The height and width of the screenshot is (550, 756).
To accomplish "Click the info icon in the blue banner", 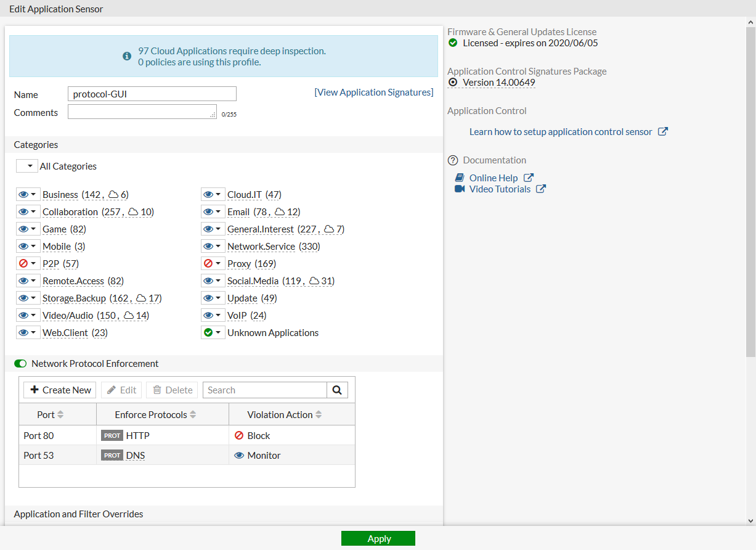I will (x=127, y=56).
